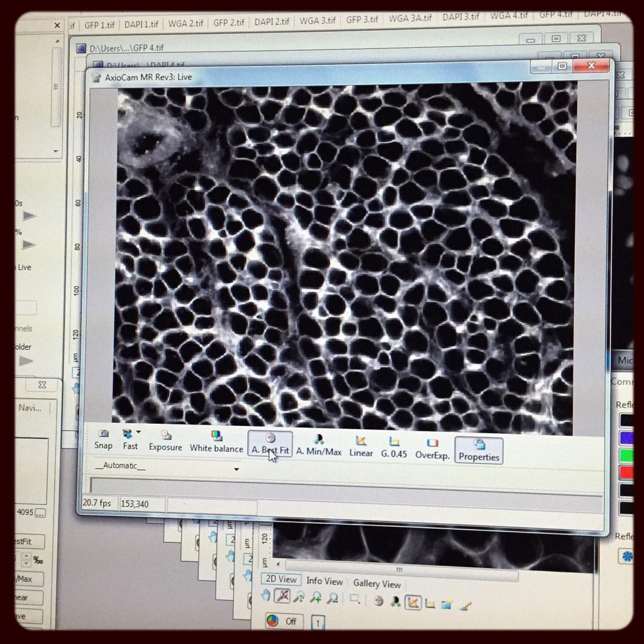This screenshot has width=644, height=644.
Task: Click the empty text field above status bar
Action: (347, 488)
